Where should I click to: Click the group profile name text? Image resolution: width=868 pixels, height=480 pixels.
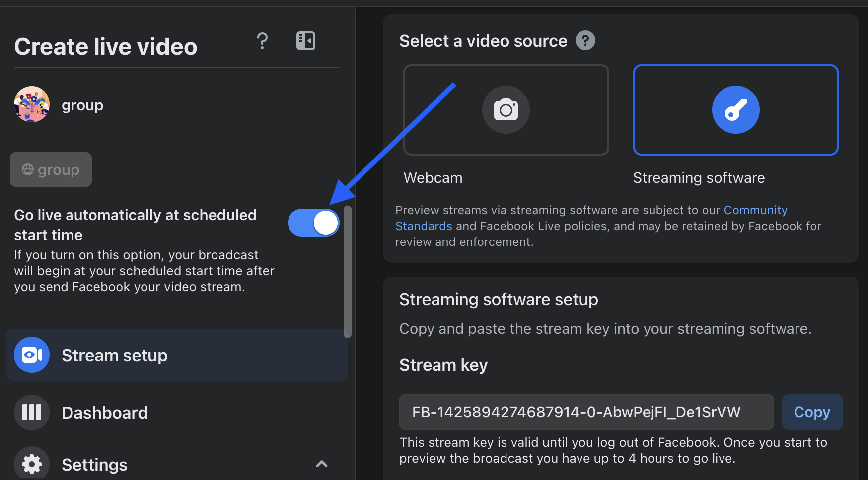click(82, 106)
